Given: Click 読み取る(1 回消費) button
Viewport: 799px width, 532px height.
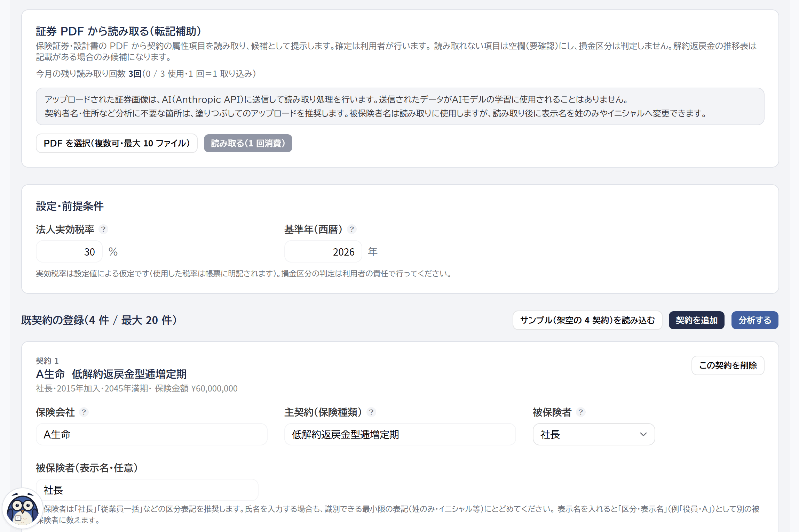Looking at the screenshot, I should point(248,143).
